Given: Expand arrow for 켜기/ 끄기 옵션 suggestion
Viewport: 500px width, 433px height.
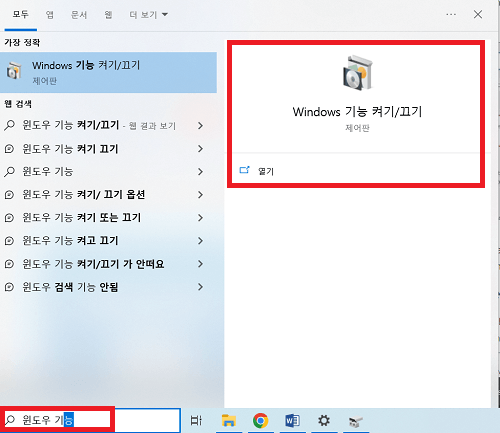Looking at the screenshot, I should [200, 195].
